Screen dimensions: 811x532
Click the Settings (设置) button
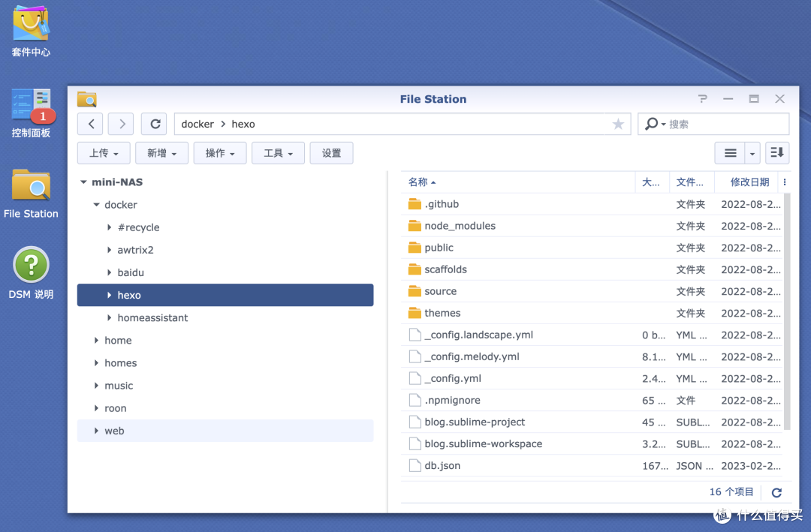(331, 153)
